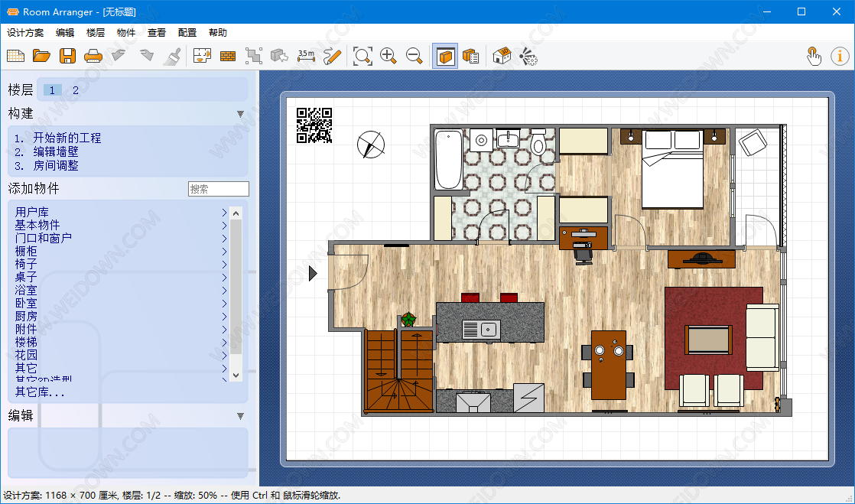
Task: Open the 编辑 menu
Action: point(65,33)
